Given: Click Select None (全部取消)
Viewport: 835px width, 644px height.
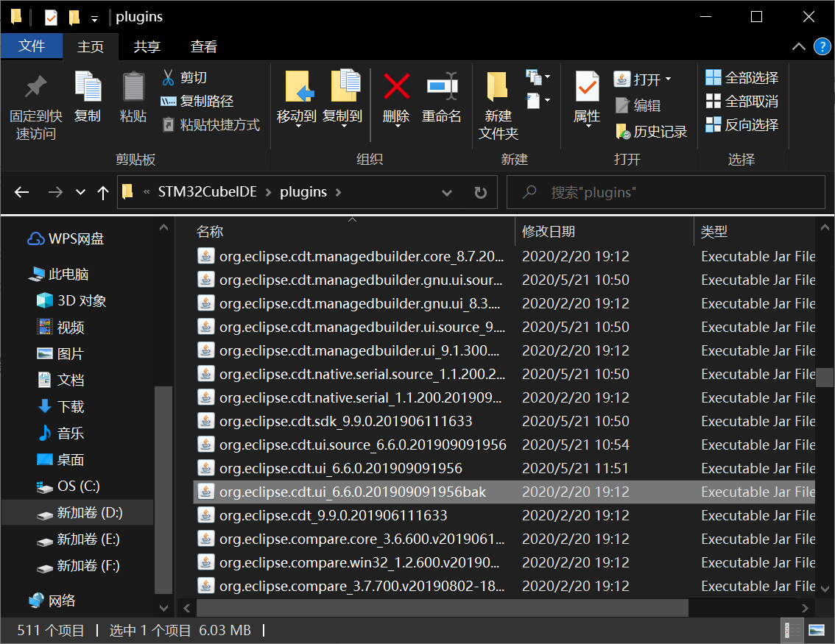Looking at the screenshot, I should click(741, 101).
